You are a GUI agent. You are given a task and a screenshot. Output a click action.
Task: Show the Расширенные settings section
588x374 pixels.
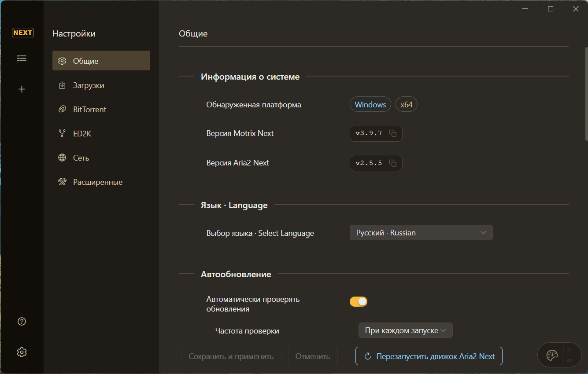tap(101, 182)
